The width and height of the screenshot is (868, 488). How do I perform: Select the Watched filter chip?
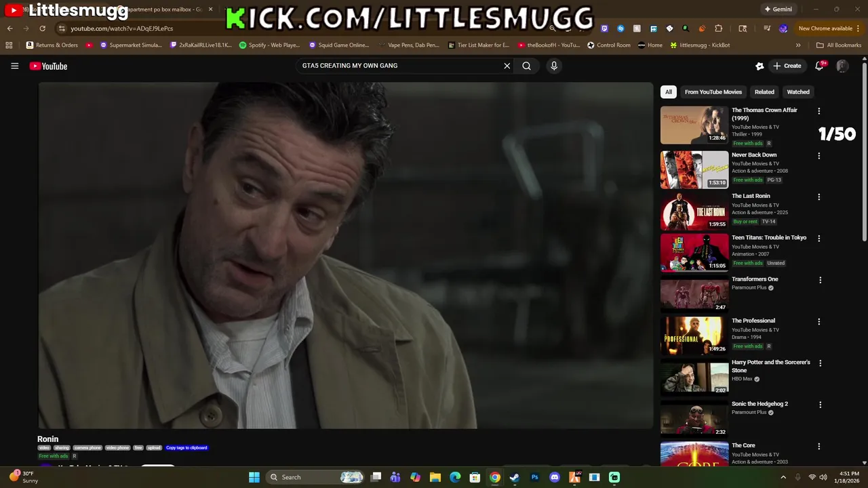(x=798, y=92)
